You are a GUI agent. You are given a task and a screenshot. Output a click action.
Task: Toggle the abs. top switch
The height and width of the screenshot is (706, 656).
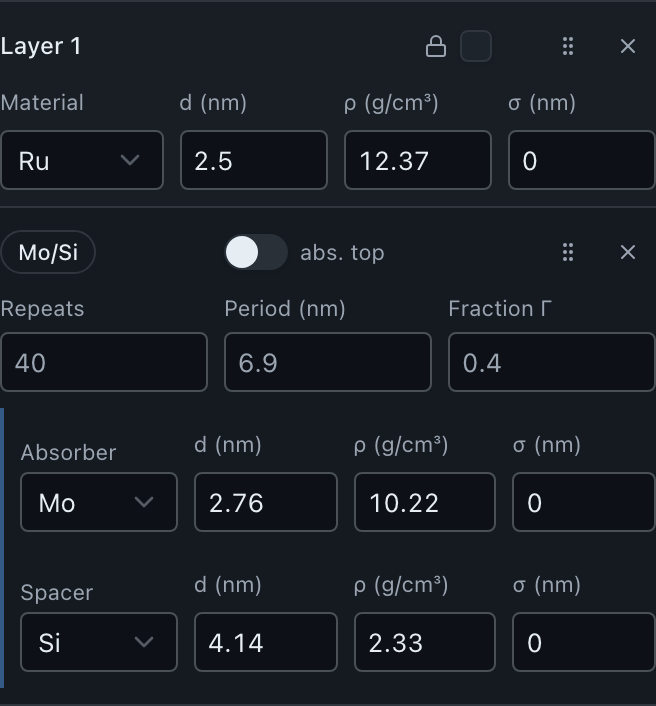point(256,252)
